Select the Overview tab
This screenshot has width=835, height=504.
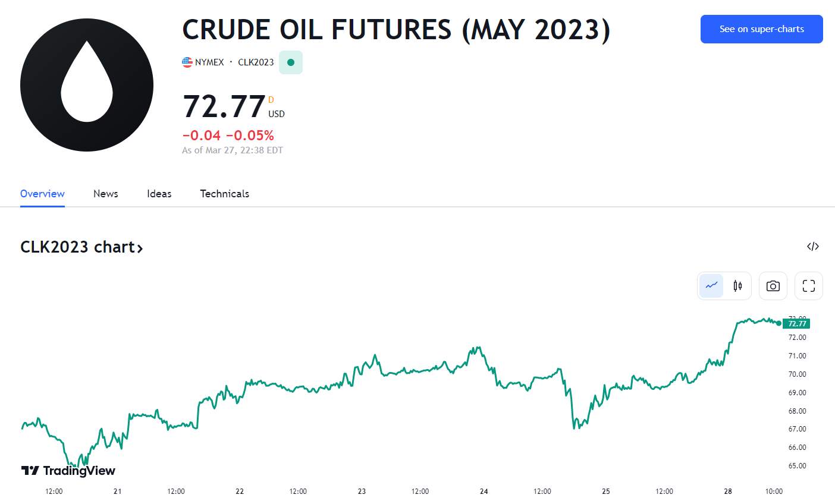pyautogui.click(x=42, y=194)
